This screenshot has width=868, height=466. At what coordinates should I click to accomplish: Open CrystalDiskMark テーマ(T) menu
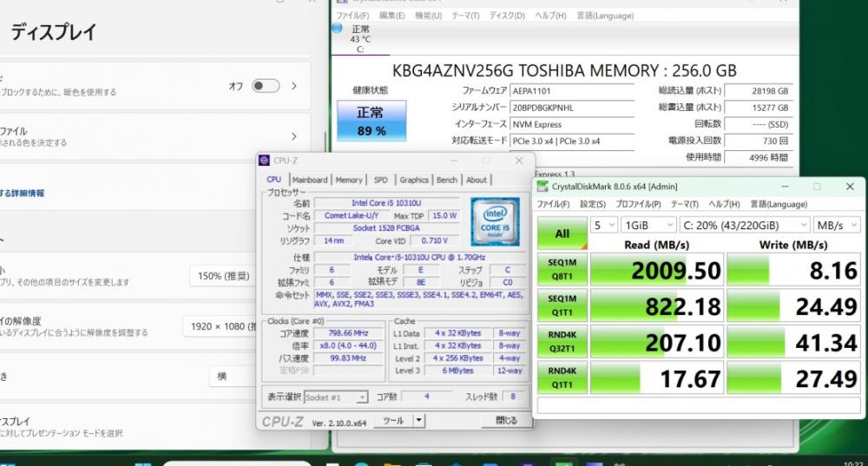coord(684,204)
